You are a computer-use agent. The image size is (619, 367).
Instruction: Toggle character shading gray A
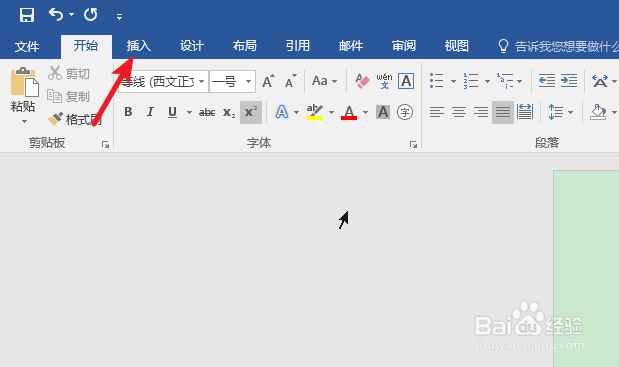click(x=383, y=112)
